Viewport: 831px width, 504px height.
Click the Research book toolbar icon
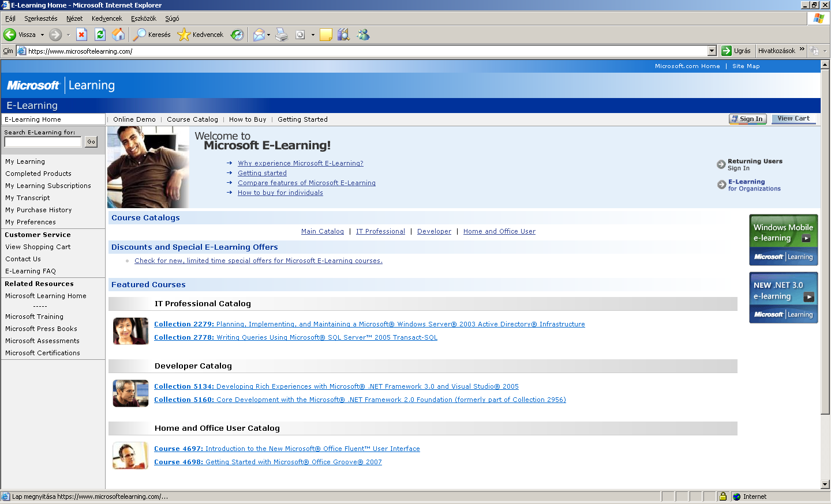point(343,35)
